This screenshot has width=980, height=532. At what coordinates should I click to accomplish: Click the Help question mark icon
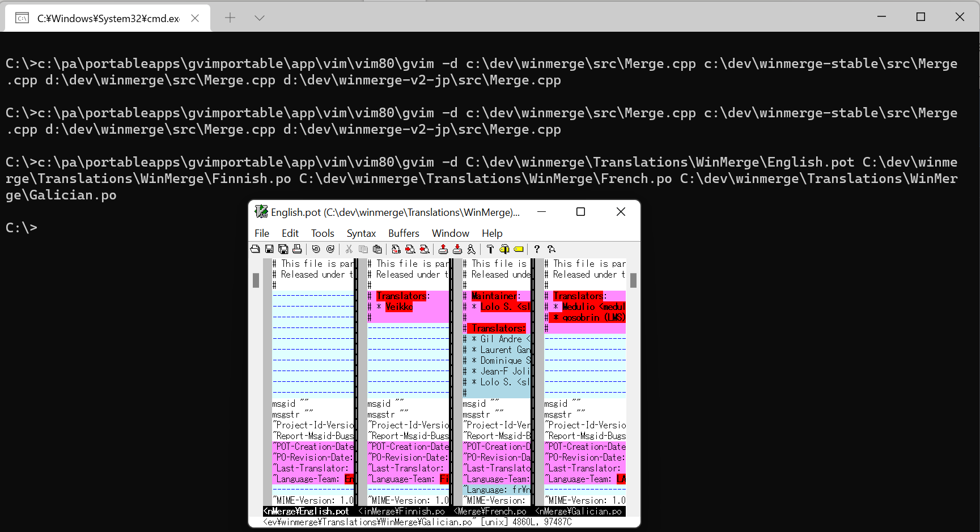(x=537, y=249)
